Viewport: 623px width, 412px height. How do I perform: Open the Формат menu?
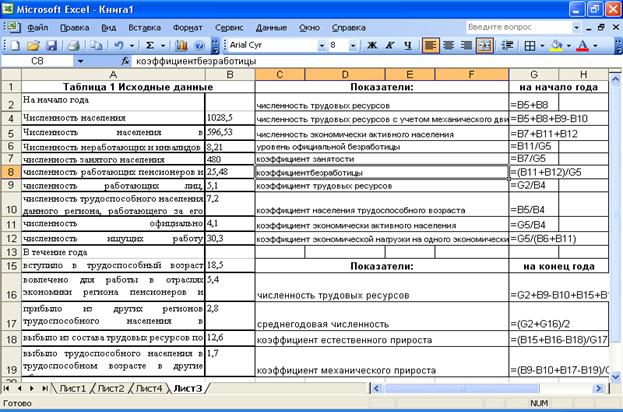click(x=188, y=27)
